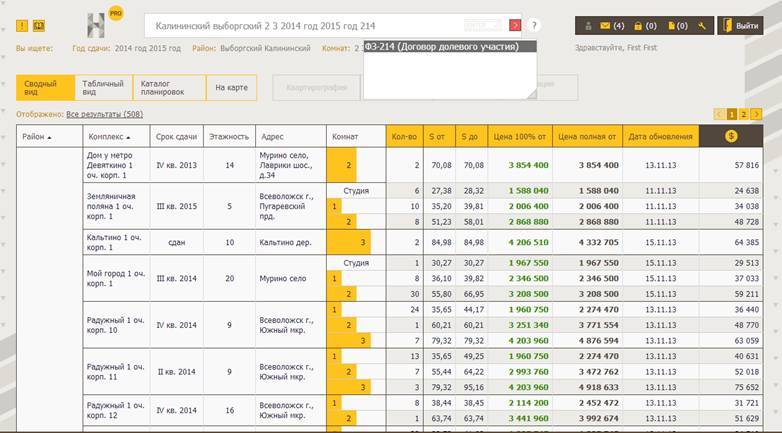Click the Кол-во column header

click(404, 136)
